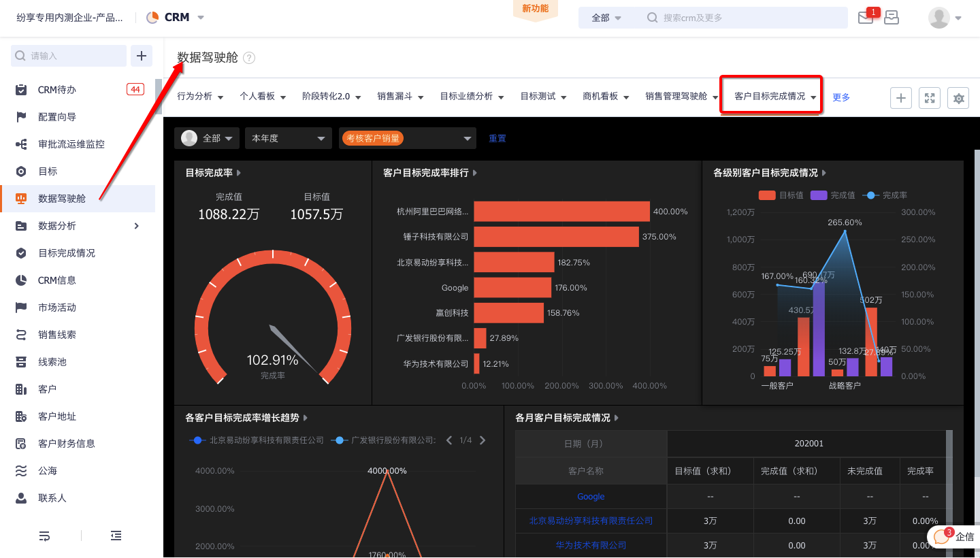Image resolution: width=980 pixels, height=558 pixels.
Task: Open the CRM待办 sidebar icon
Action: pyautogui.click(x=21, y=90)
